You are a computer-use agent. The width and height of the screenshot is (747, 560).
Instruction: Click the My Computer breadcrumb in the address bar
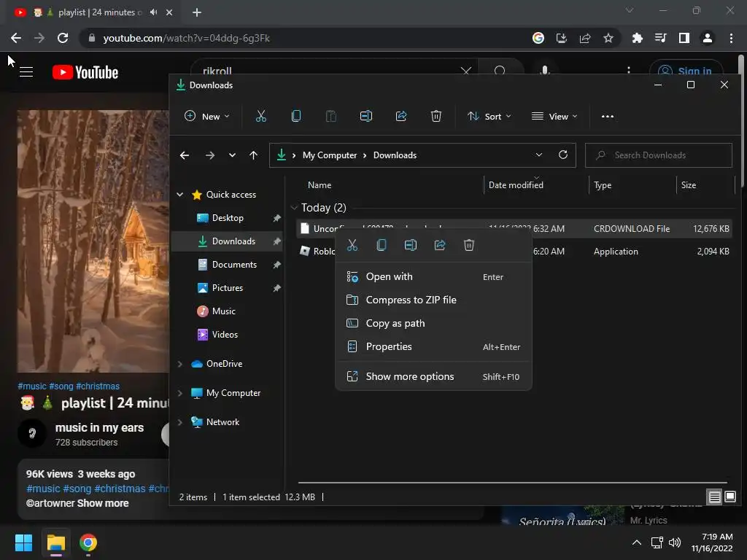[x=330, y=155]
